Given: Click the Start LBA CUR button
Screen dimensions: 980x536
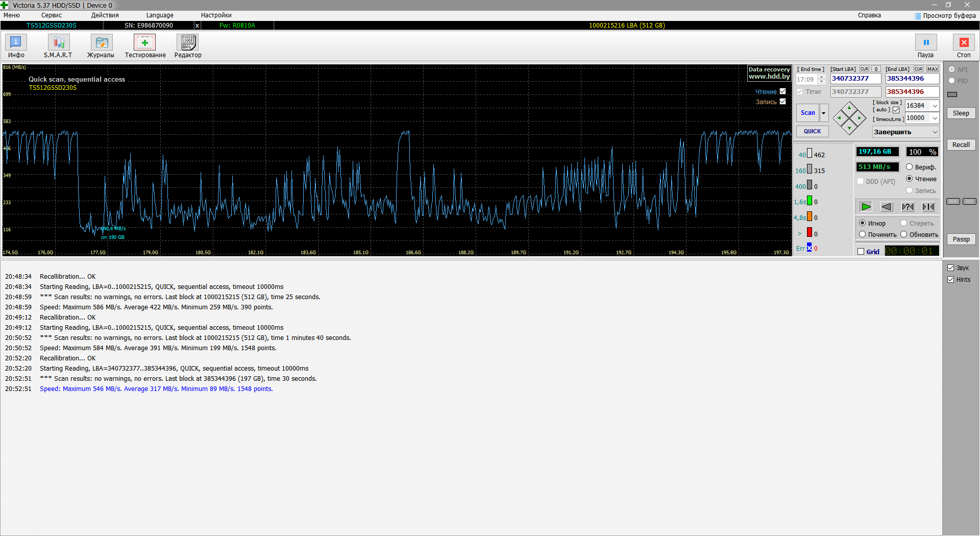Looking at the screenshot, I should (864, 69).
